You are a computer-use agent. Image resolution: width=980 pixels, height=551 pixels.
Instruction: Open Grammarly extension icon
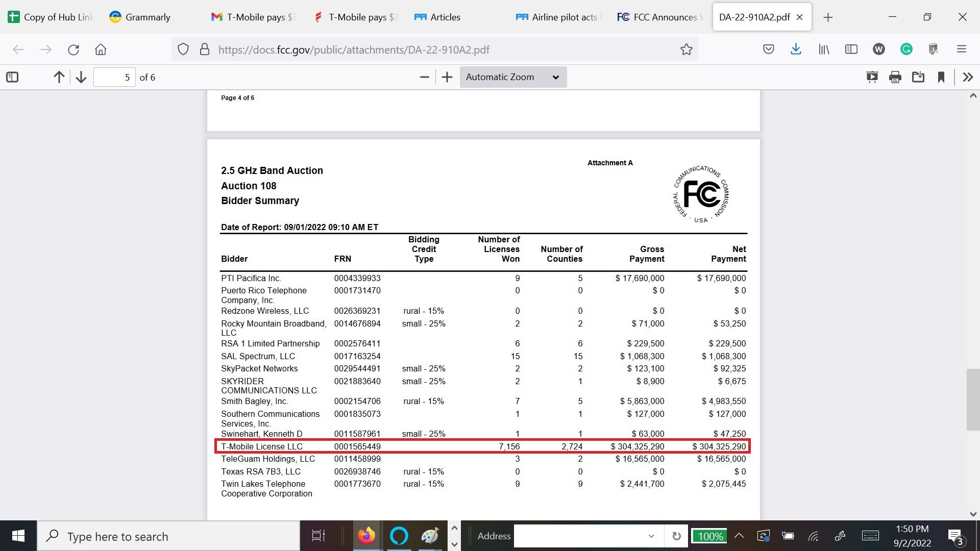(906, 49)
